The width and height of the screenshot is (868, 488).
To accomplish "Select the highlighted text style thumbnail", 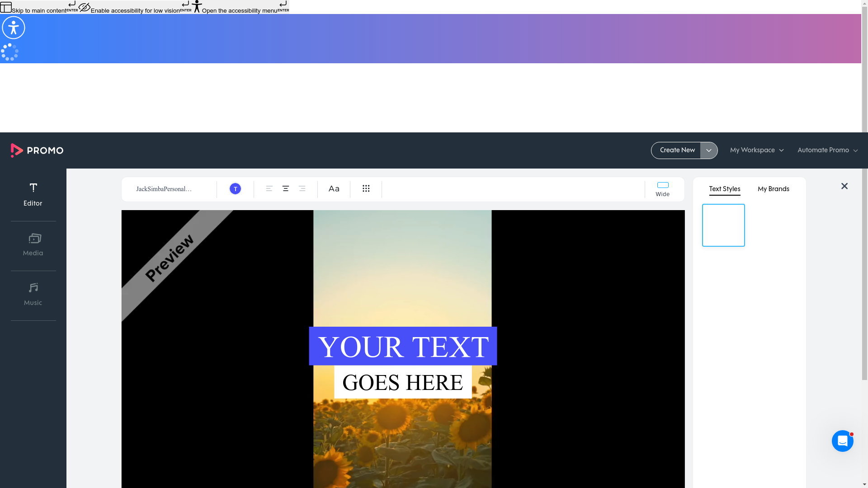I will [723, 225].
